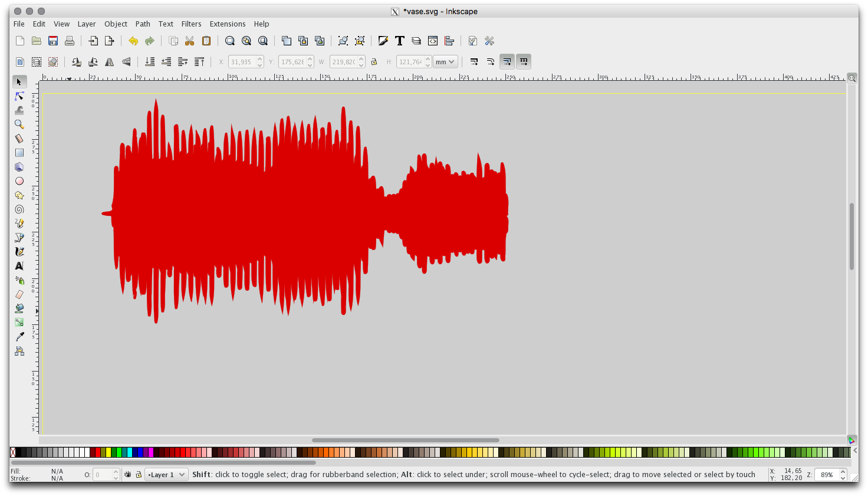The height and width of the screenshot is (496, 868).
Task: Toggle move patterns with object
Action: 524,62
